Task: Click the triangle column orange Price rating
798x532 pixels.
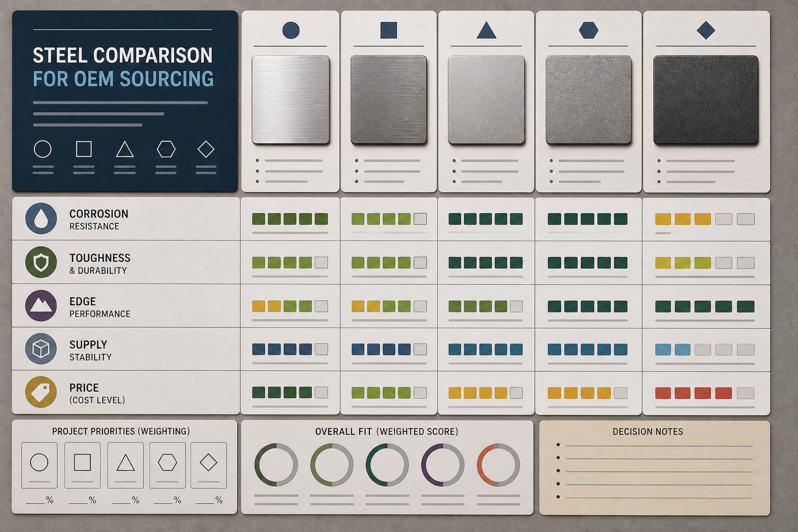Action: tap(486, 393)
